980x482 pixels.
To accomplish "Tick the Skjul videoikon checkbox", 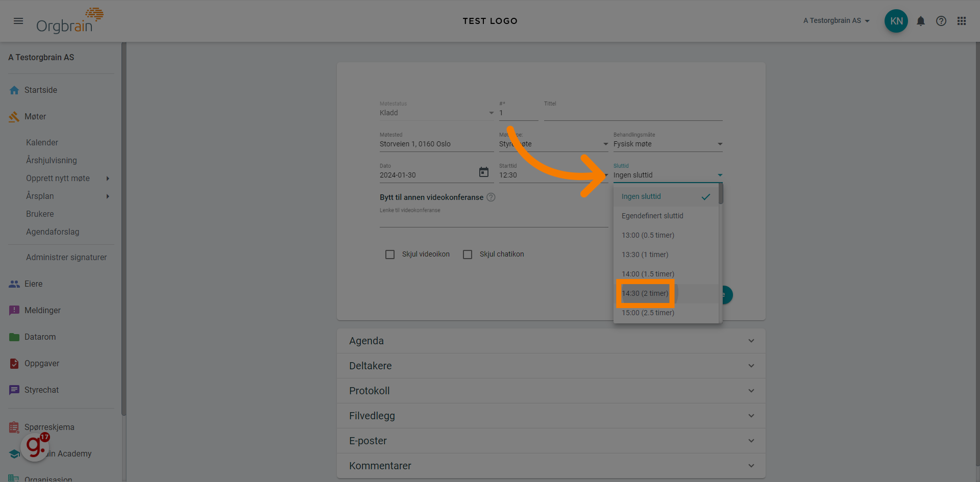I will pos(390,255).
